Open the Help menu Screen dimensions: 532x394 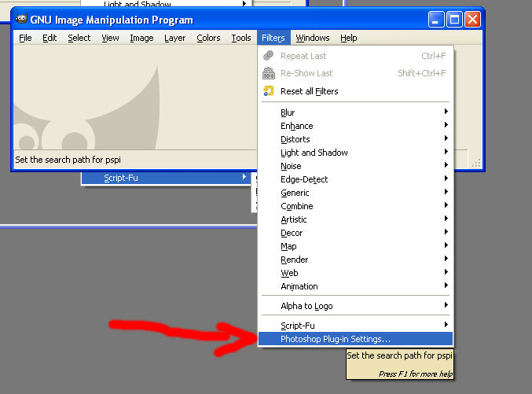pos(348,38)
